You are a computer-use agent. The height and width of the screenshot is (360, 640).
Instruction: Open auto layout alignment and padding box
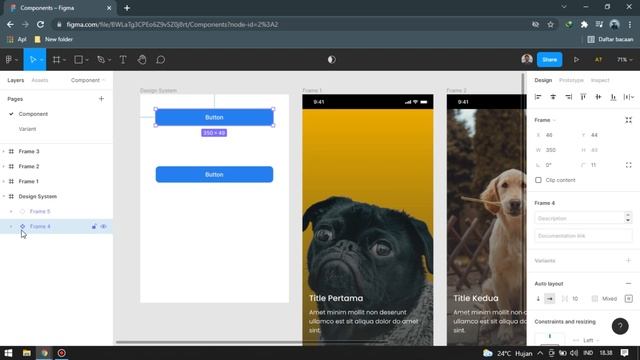pyautogui.click(x=629, y=299)
